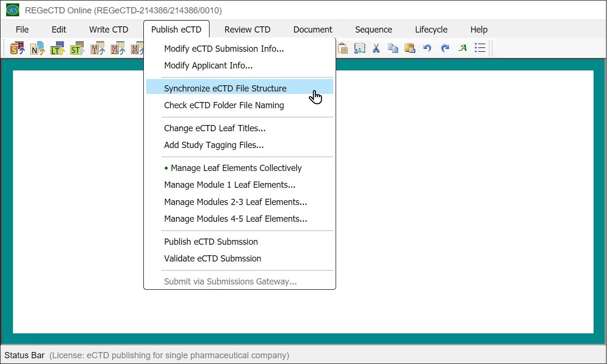Click the Cut scissors icon
This screenshot has height=364, width=607.
[376, 48]
